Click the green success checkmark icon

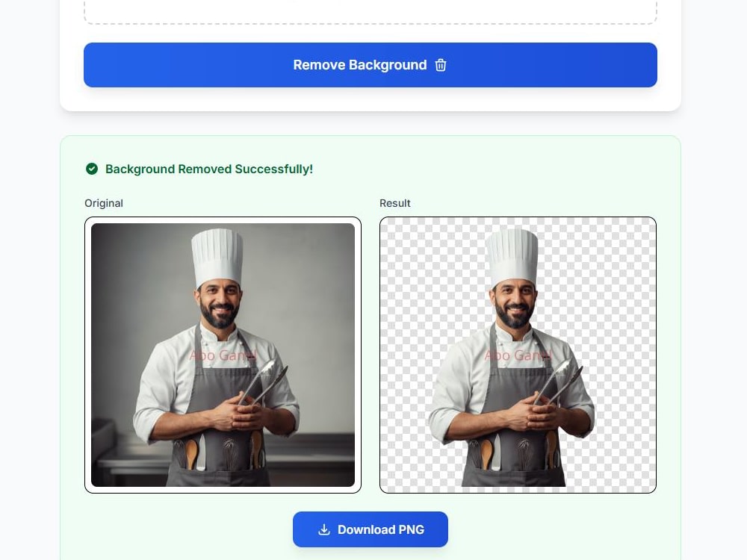click(x=92, y=169)
